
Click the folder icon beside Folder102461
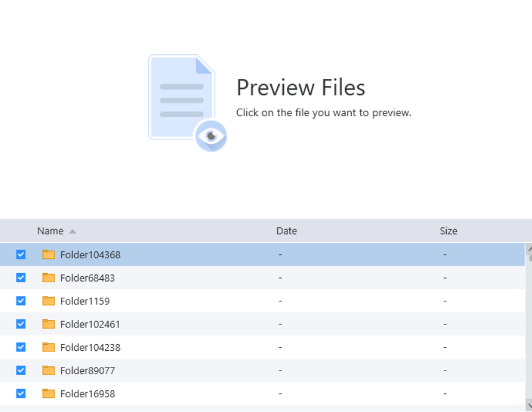(x=48, y=324)
